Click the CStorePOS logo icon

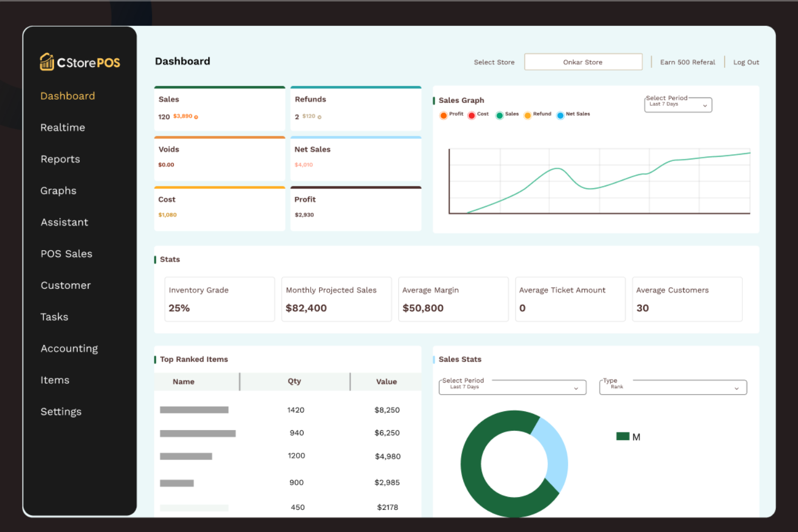47,62
